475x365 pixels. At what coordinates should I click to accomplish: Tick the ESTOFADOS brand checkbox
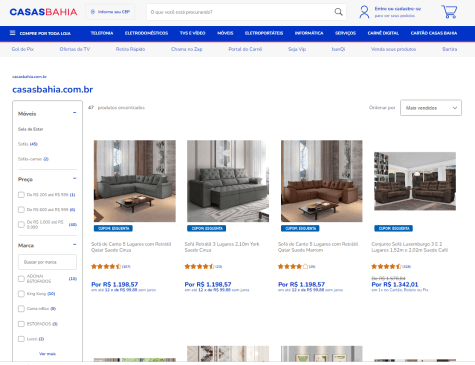click(21, 324)
